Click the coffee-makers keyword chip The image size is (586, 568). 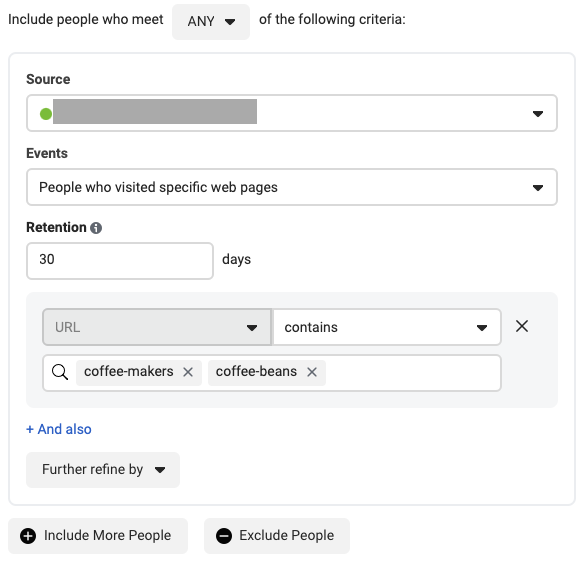point(129,372)
